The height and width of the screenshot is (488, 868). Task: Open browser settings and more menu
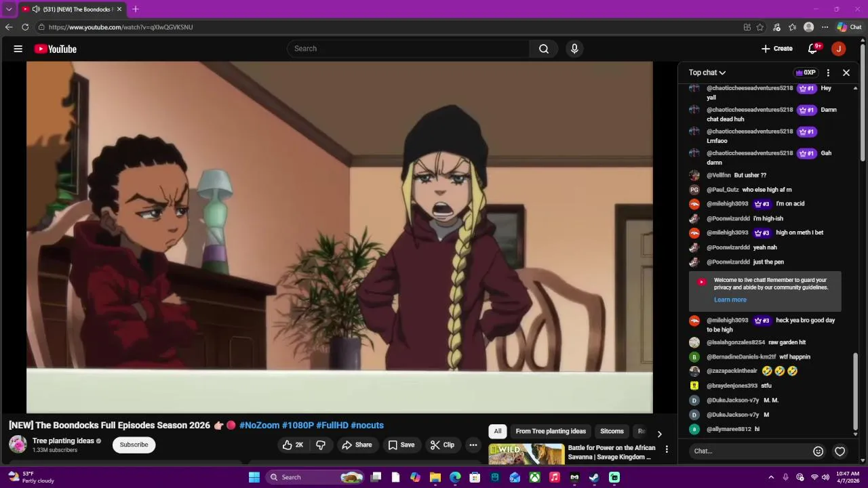825,27
